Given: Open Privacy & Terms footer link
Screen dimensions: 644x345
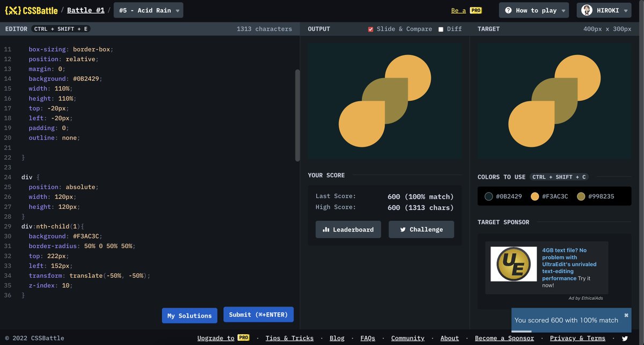Looking at the screenshot, I should point(577,338).
